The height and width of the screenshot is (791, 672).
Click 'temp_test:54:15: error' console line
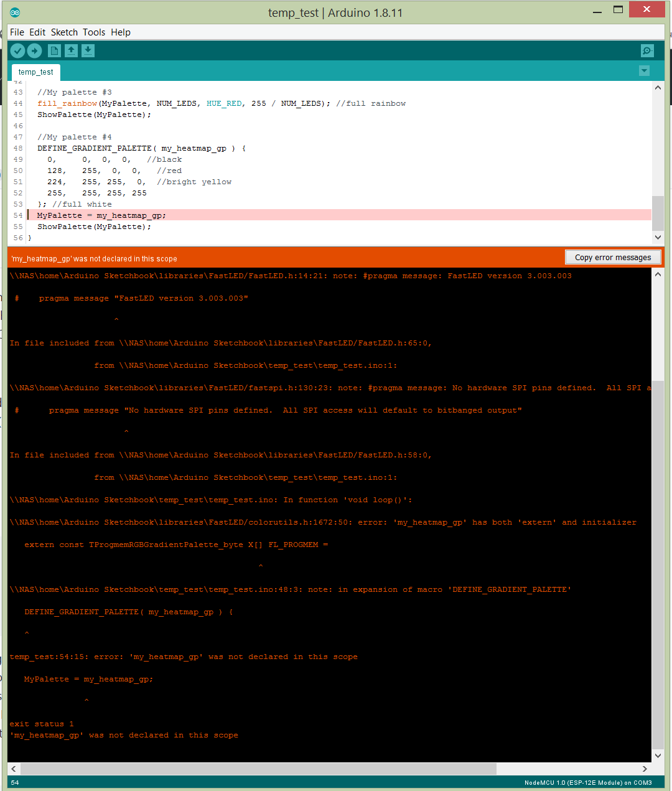(x=184, y=657)
